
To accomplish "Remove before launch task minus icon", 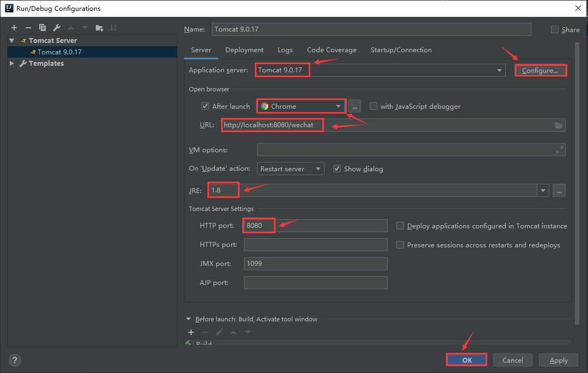I will [205, 332].
